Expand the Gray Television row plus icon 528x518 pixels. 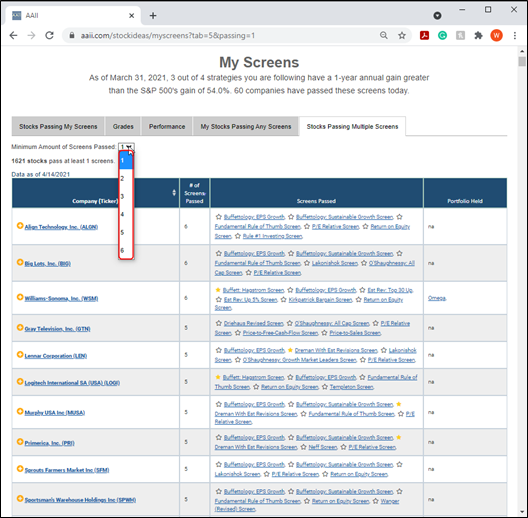(20, 327)
